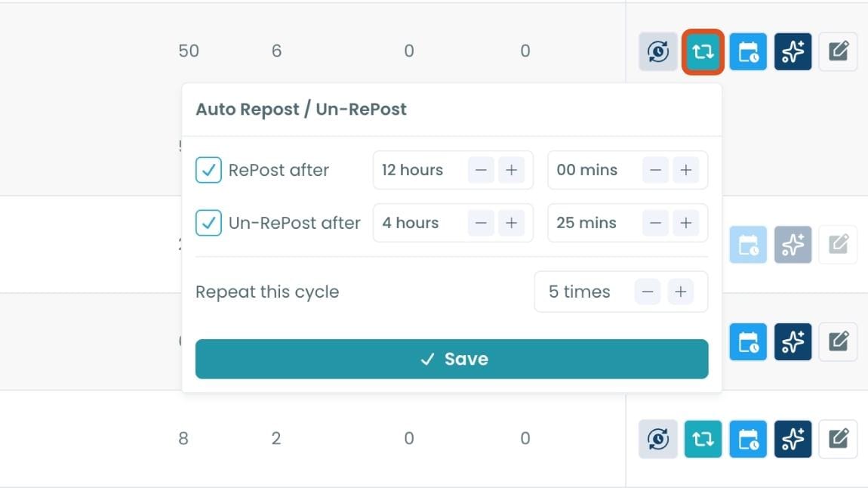
Task: Select the AI sparkle icon on bottom row
Action: [x=793, y=439]
